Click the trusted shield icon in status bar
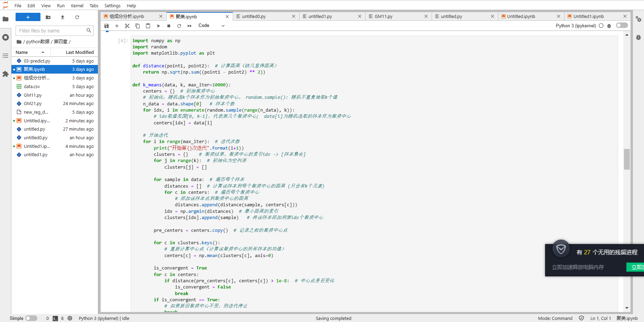This screenshot has height=322, width=644. tap(581, 318)
